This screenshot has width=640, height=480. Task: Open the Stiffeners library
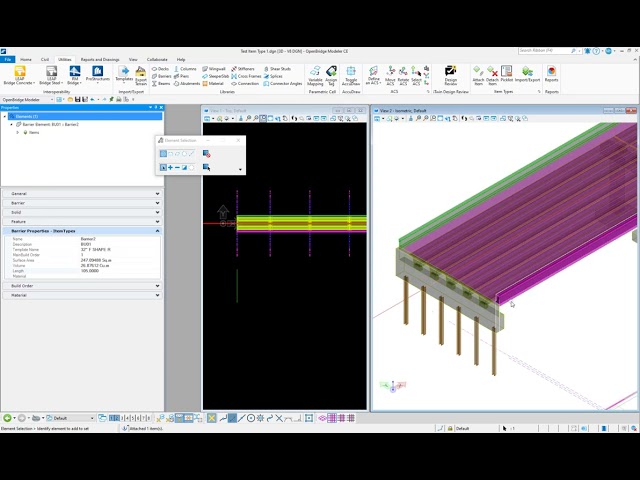pos(243,69)
